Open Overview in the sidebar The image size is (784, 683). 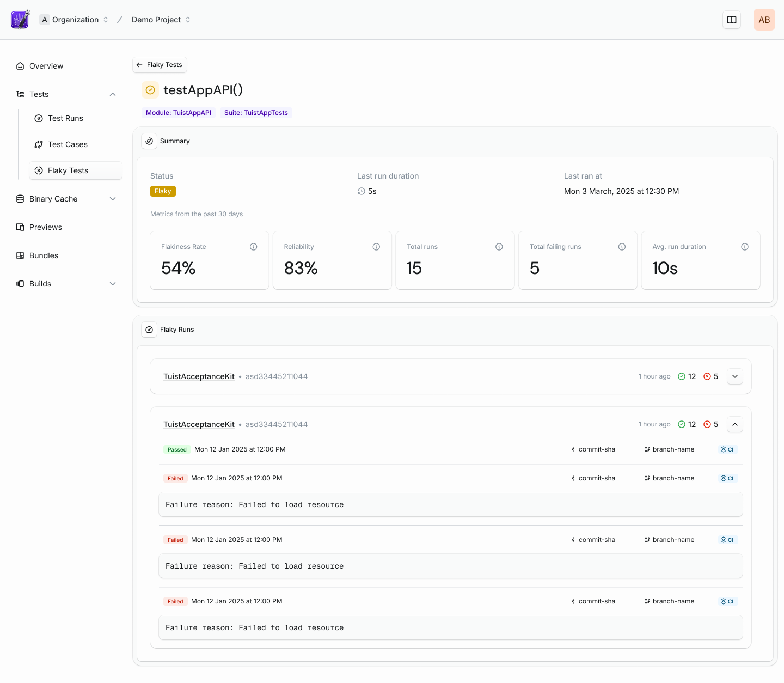point(66,66)
